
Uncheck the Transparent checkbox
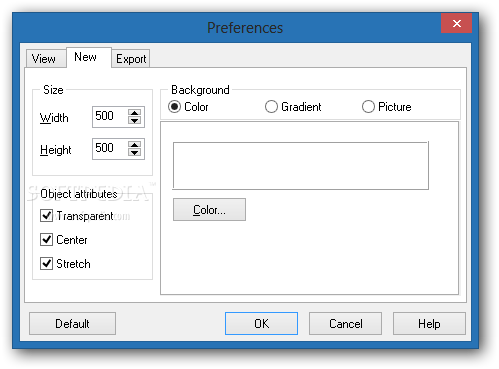coord(46,216)
